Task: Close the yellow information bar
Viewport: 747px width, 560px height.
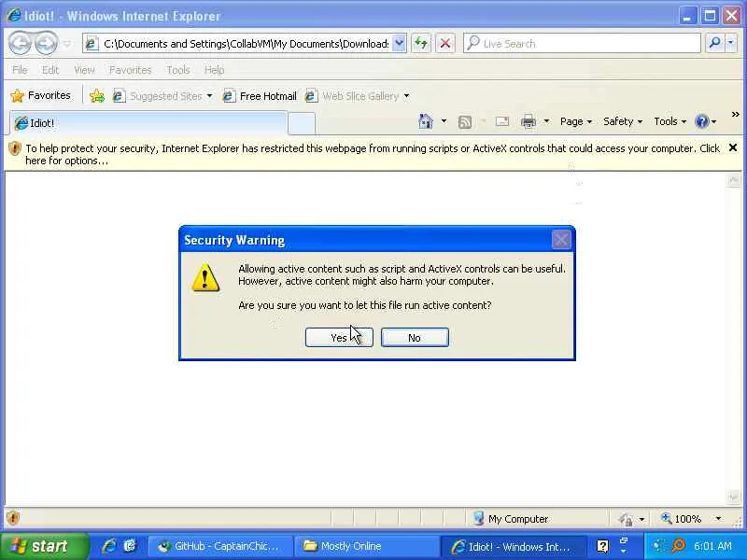Action: 733,148
